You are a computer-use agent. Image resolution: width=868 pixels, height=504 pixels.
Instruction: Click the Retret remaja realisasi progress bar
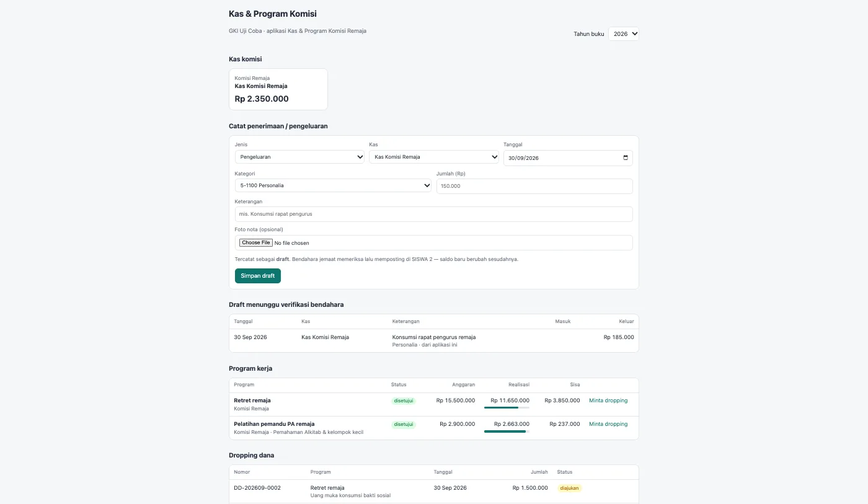pos(507,408)
